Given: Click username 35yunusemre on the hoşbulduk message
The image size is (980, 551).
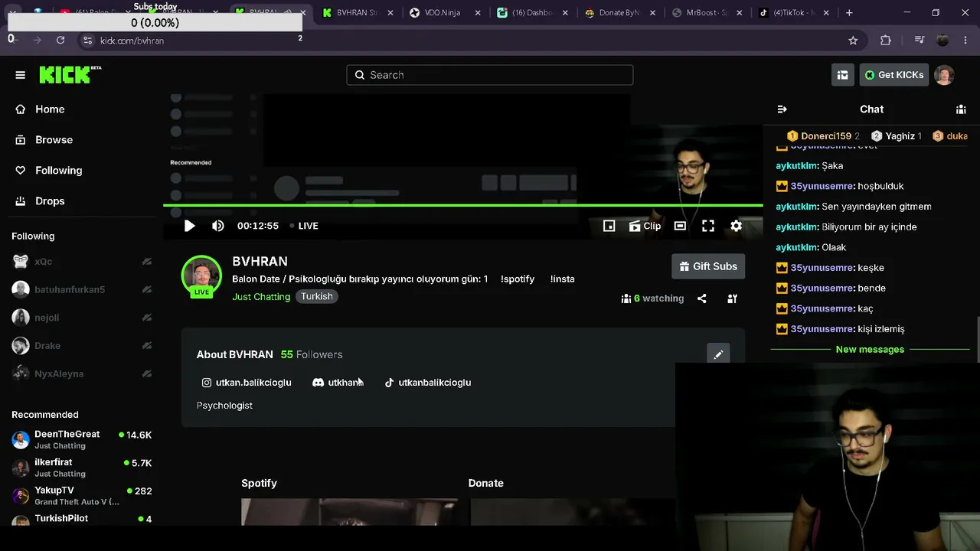Looking at the screenshot, I should (x=822, y=186).
